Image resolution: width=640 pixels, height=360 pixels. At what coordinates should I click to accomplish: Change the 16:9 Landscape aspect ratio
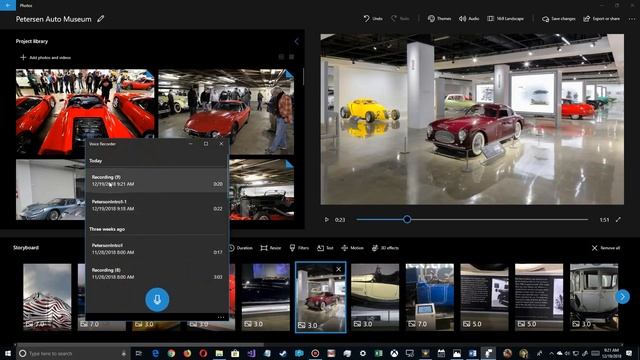point(505,19)
